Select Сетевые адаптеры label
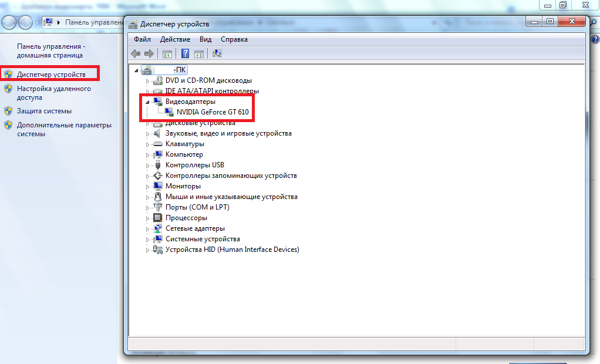 click(195, 228)
